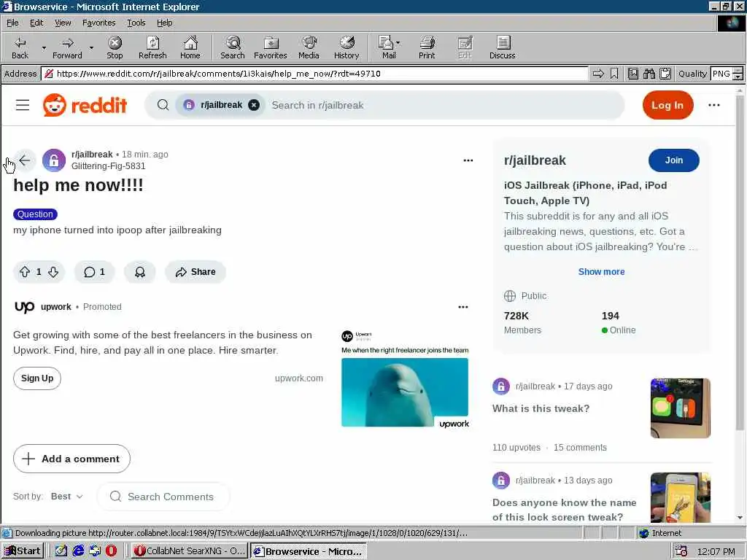Launch Opera from the quick launch bar
The height and width of the screenshot is (560, 747).
pyautogui.click(x=111, y=551)
